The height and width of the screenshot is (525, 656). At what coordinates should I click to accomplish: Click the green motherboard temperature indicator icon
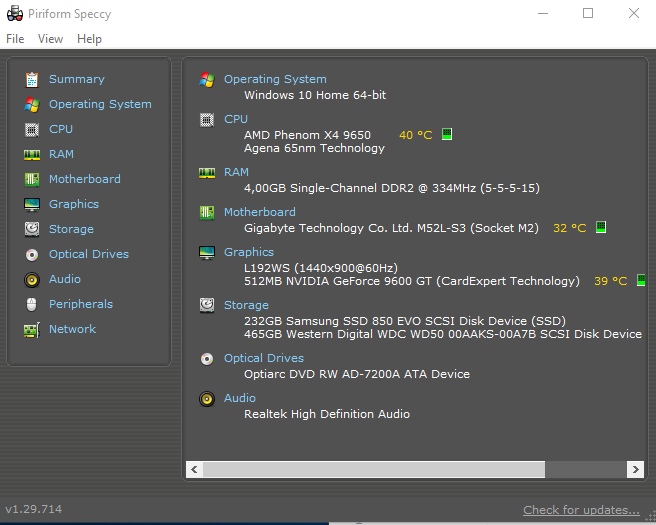click(601, 227)
